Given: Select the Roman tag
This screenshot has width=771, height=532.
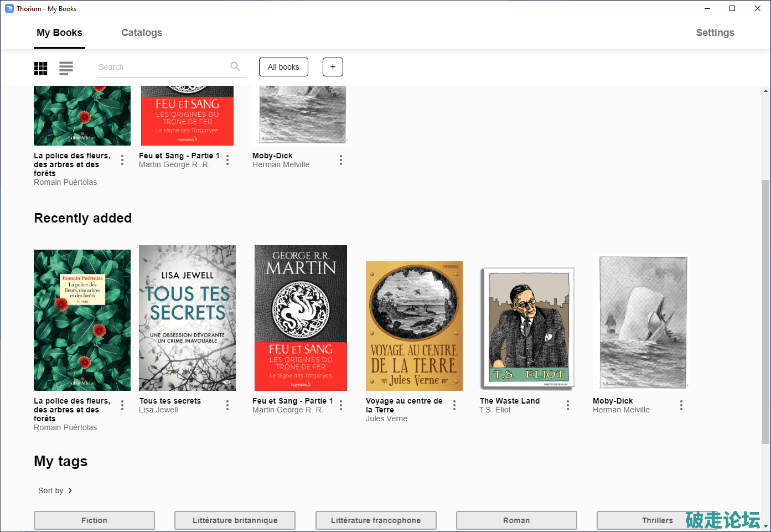Looking at the screenshot, I should [516, 520].
